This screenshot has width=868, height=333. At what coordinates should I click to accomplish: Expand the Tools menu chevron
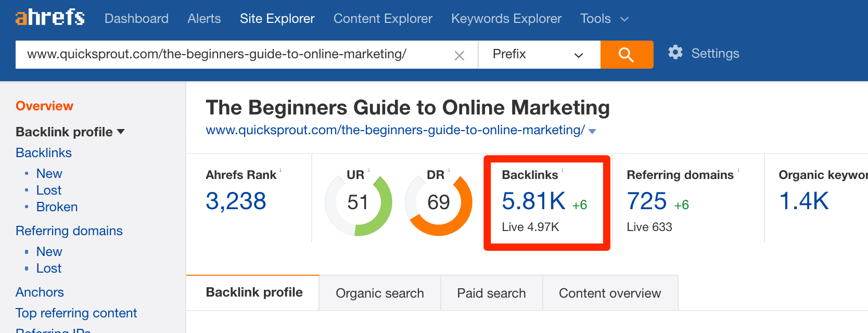(x=625, y=19)
